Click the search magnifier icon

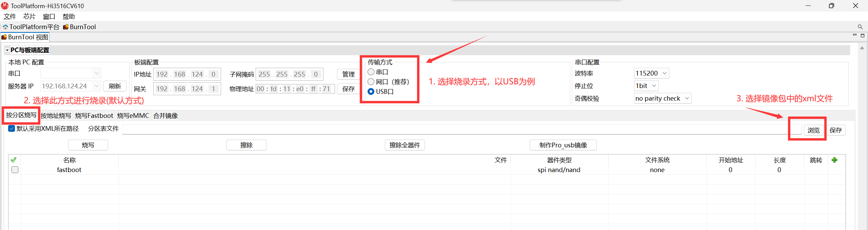point(860,27)
